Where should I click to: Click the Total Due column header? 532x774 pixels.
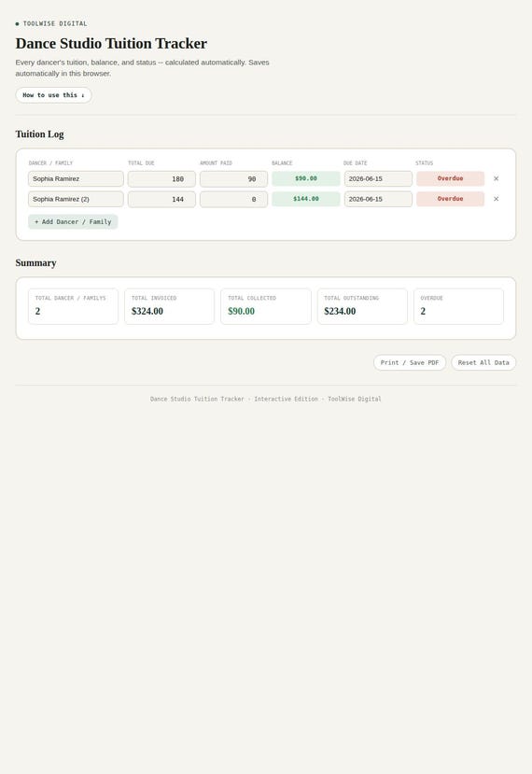tap(141, 162)
